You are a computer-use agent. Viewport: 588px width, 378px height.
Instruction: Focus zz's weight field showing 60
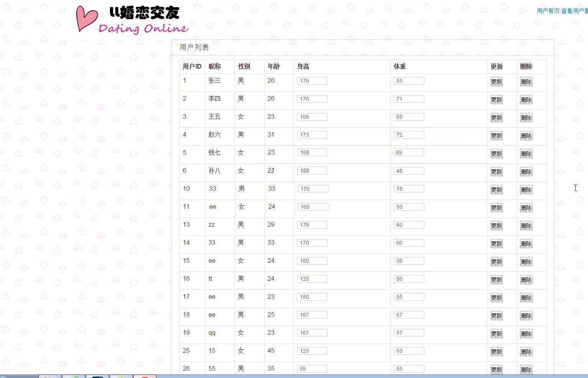pos(409,225)
